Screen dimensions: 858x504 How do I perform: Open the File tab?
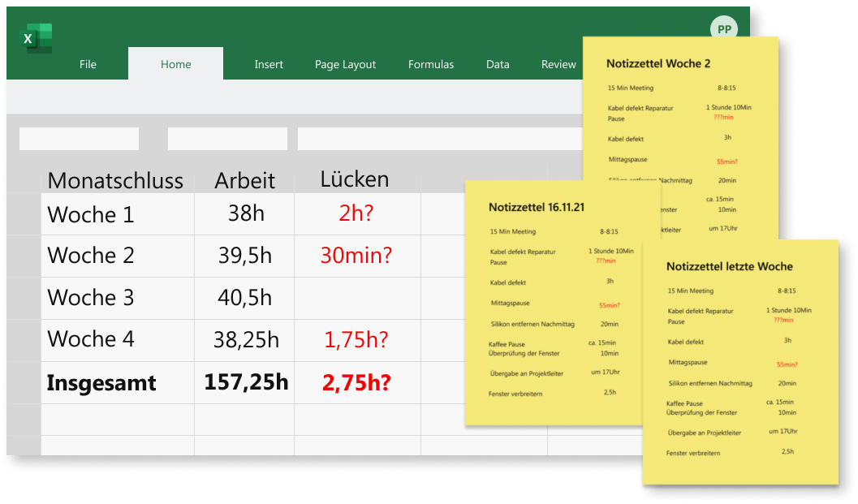88,65
